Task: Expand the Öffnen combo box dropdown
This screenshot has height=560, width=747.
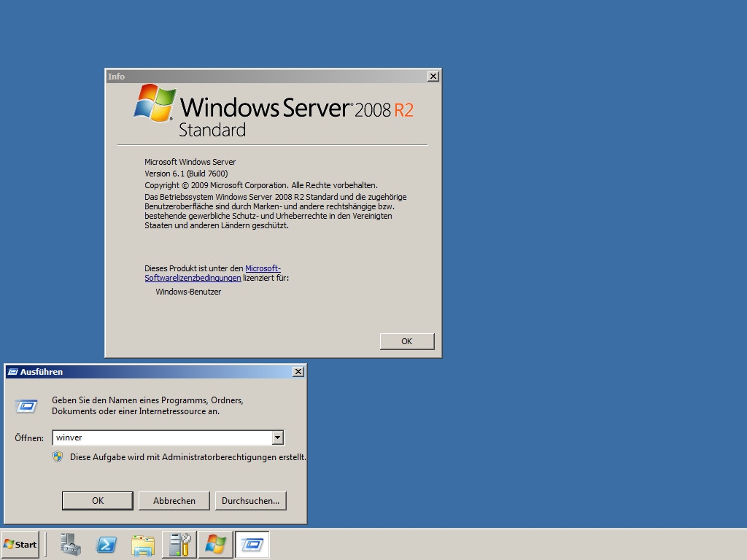Action: point(277,437)
